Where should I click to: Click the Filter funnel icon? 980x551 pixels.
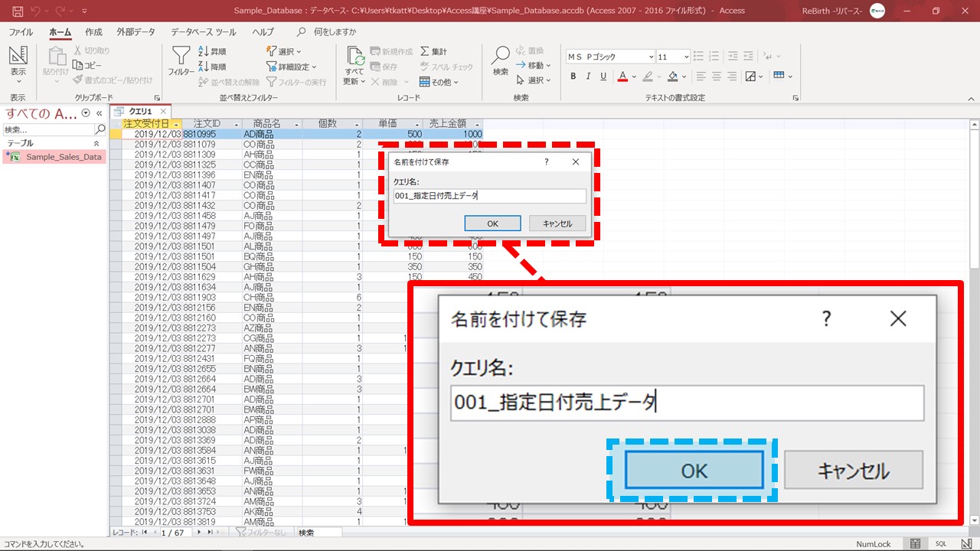(181, 57)
